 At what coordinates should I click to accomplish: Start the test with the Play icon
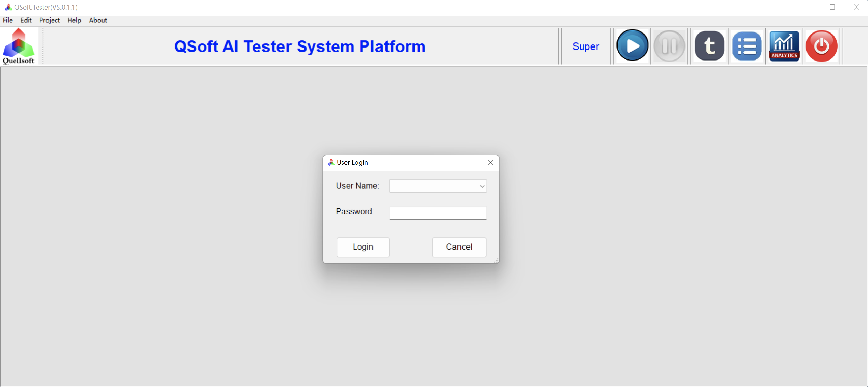[632, 46]
